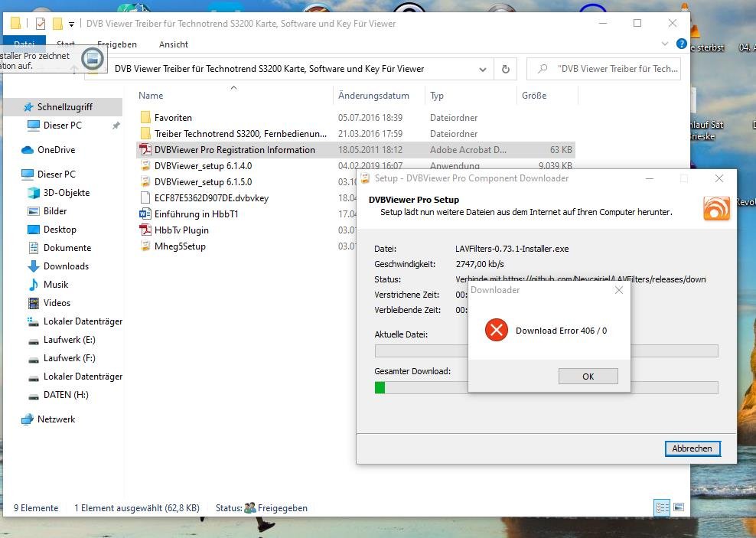The image size is (756, 538).
Task: Switch to details view layout icon
Action: coord(662,507)
